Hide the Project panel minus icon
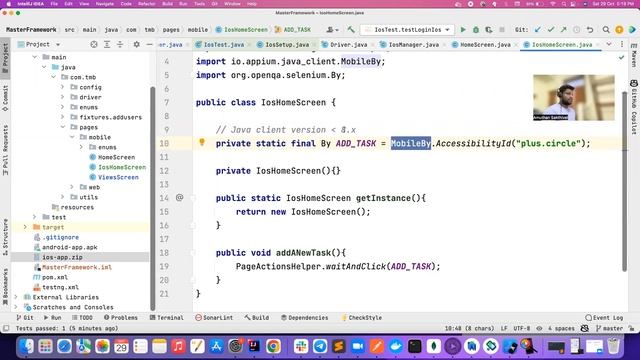 coord(150,44)
